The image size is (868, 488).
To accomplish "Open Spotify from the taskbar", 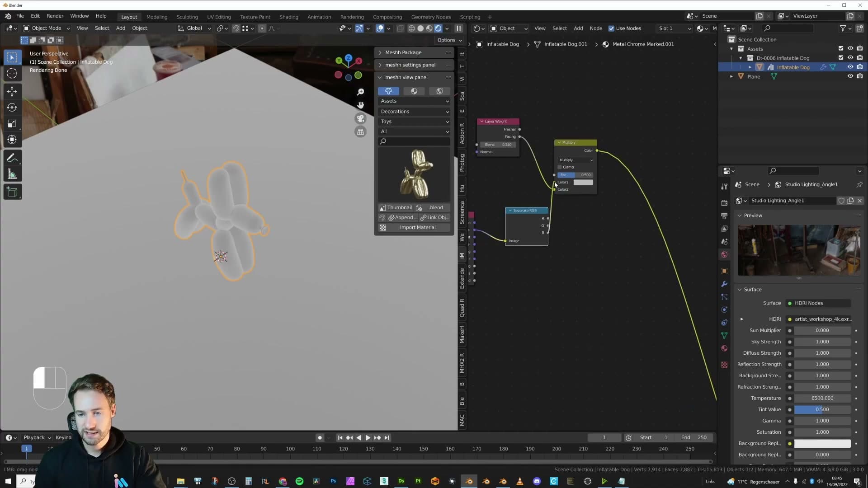I will (299, 482).
